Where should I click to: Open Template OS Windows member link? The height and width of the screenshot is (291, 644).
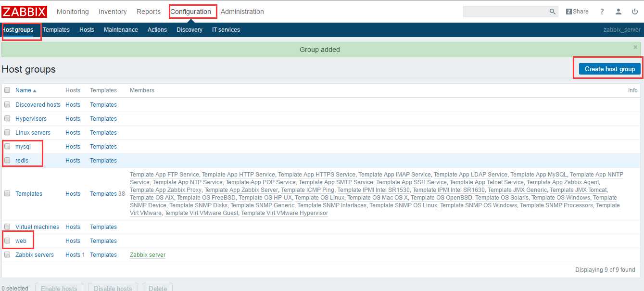561,197
